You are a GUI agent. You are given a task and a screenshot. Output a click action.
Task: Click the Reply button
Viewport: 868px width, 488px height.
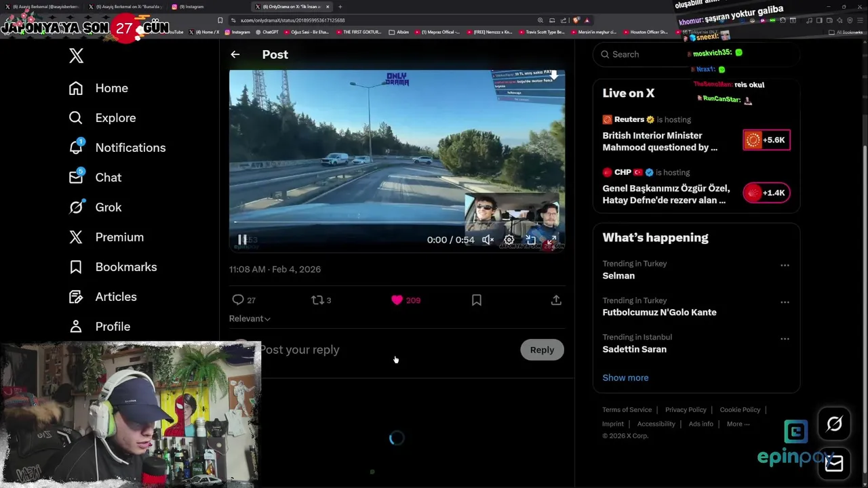click(x=542, y=350)
